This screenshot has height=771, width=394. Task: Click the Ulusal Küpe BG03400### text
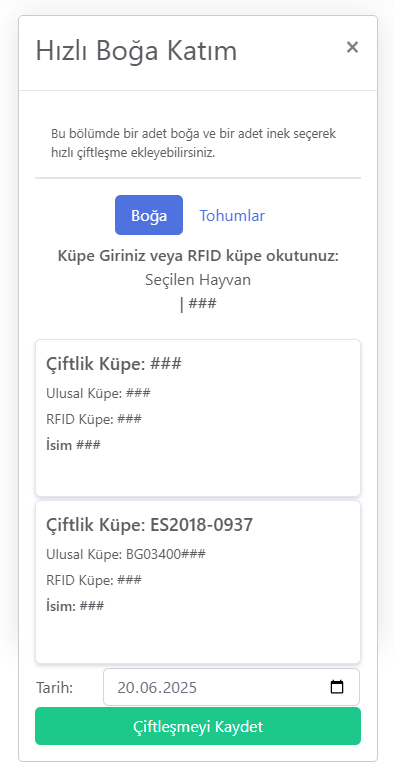[126, 554]
